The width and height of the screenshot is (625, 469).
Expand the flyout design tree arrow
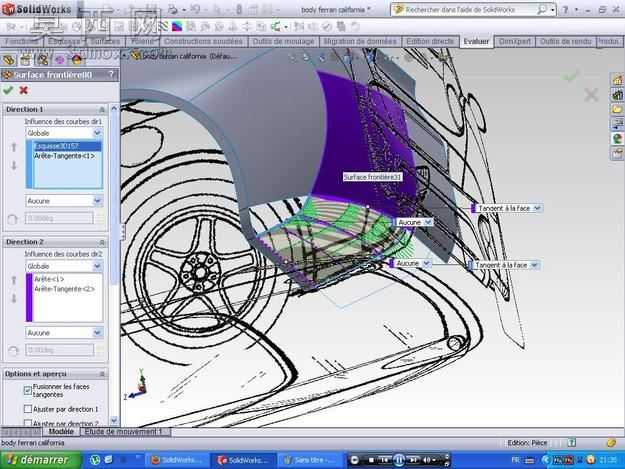tap(125, 56)
